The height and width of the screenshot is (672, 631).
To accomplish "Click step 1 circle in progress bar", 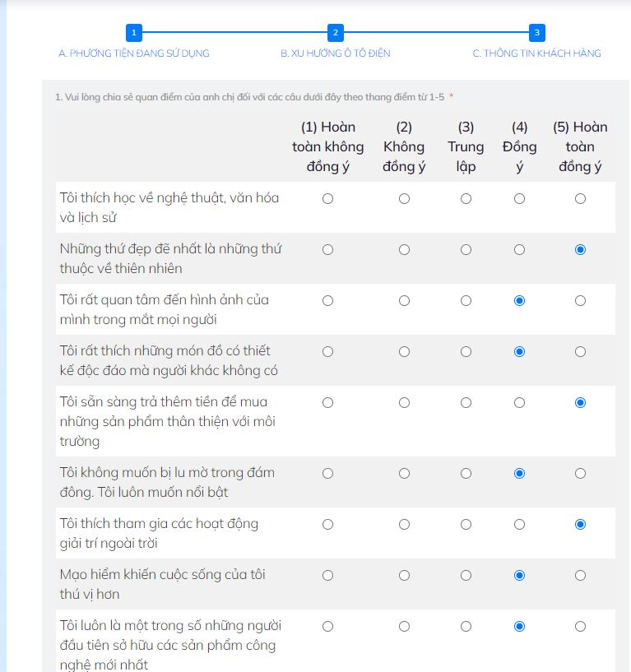I will 134,33.
